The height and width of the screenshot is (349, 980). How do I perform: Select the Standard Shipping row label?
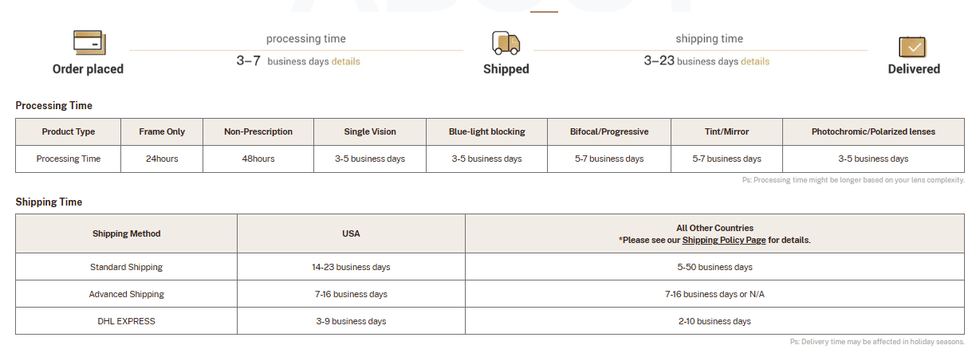coord(126,267)
